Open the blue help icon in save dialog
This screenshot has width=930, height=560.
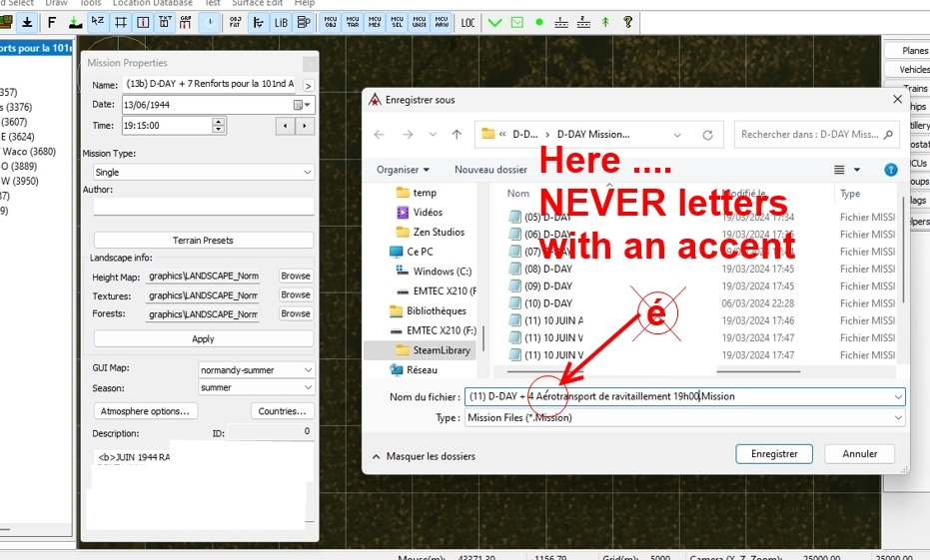point(891,170)
